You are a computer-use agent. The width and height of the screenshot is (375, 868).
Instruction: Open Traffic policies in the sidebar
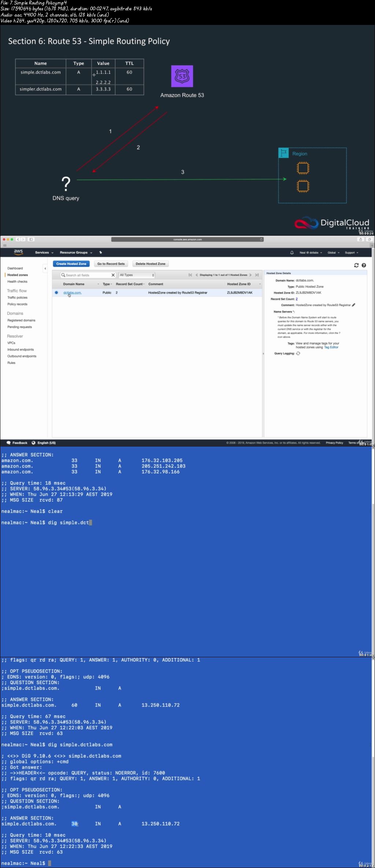point(17,298)
